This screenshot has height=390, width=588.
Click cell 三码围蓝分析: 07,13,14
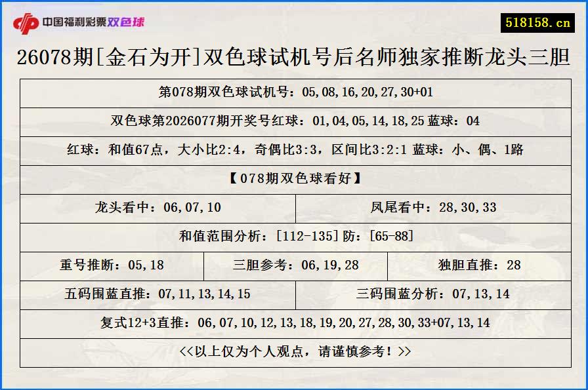pyautogui.click(x=434, y=295)
